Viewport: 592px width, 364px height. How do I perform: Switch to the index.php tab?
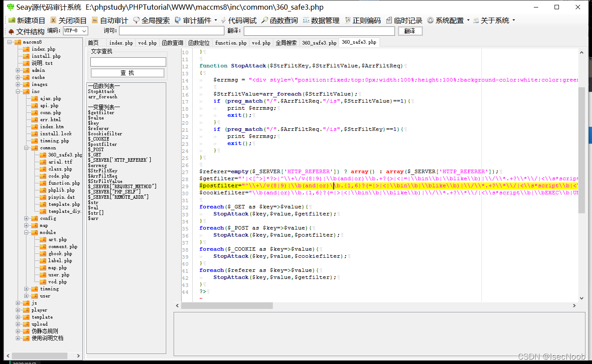click(x=121, y=43)
